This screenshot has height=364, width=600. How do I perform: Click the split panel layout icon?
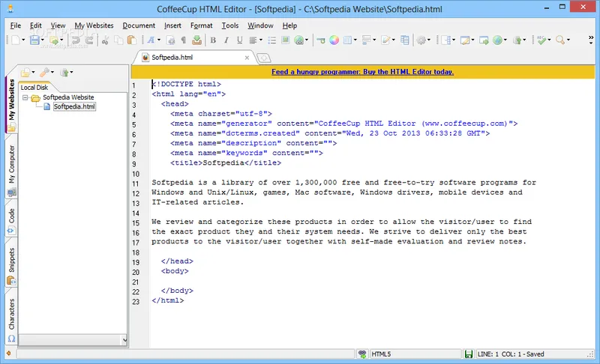click(x=445, y=40)
